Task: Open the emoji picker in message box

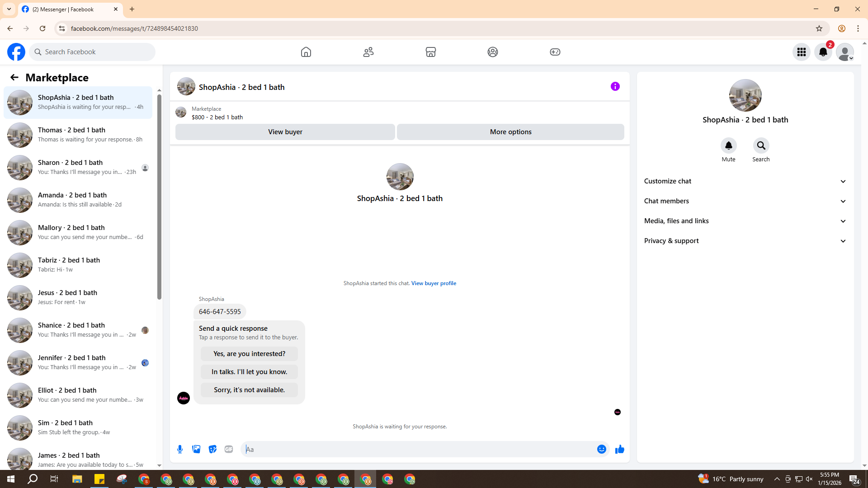Action: (601, 449)
